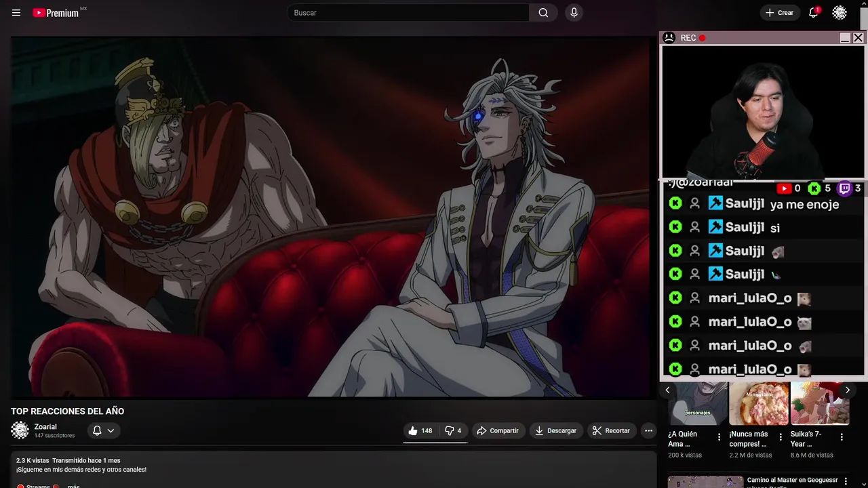This screenshot has width=868, height=488.
Task: Click '2.3 K vistas' view count
Action: click(x=33, y=461)
